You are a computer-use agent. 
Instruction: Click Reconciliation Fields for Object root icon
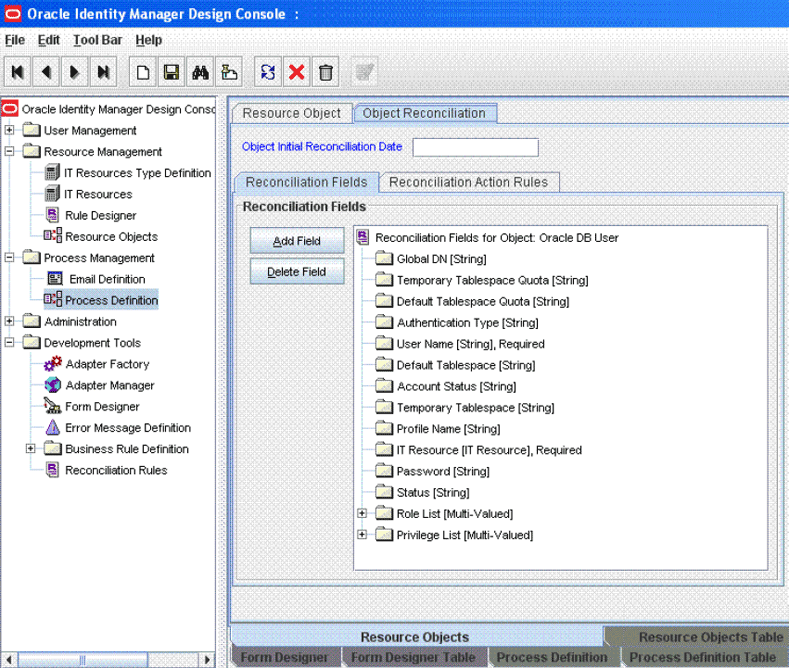[363, 237]
